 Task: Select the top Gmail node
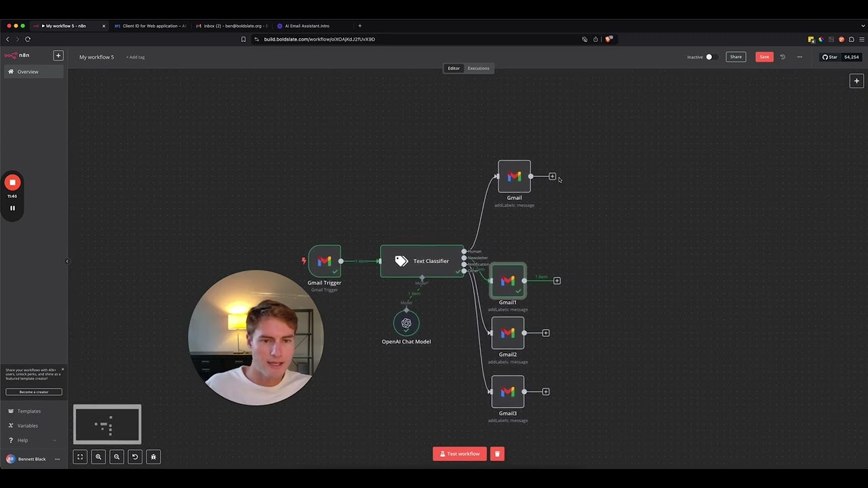point(514,176)
